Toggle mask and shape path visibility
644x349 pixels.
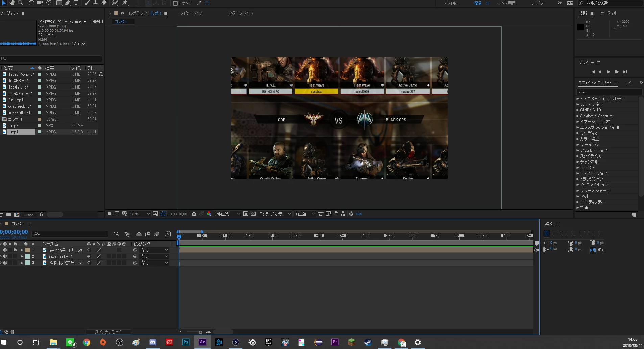coord(163,214)
